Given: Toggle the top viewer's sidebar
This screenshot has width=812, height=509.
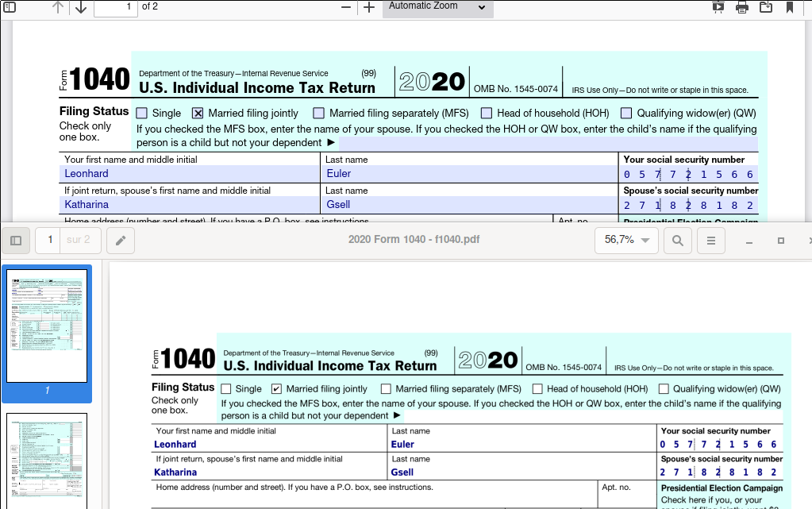Looking at the screenshot, I should pyautogui.click(x=10, y=7).
